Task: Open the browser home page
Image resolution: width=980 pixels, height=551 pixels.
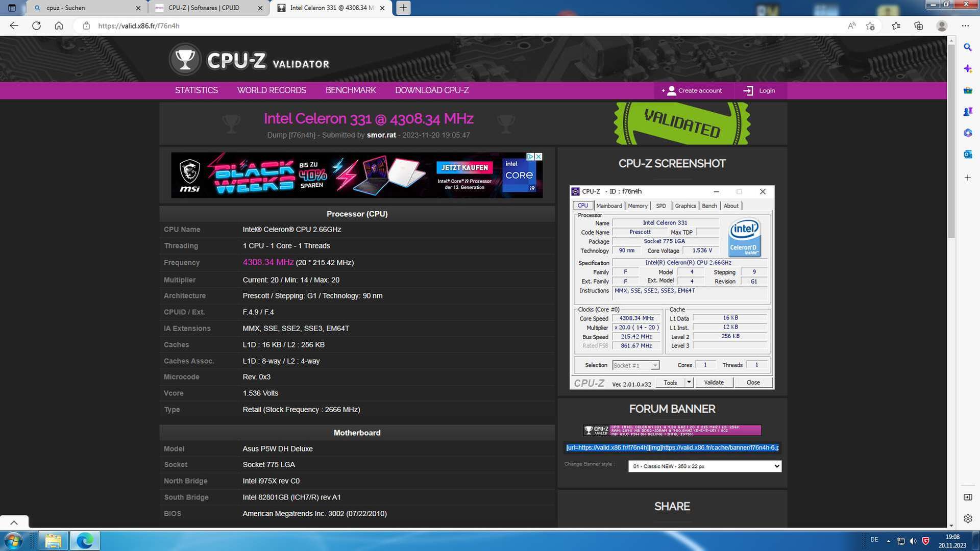Action: (59, 26)
